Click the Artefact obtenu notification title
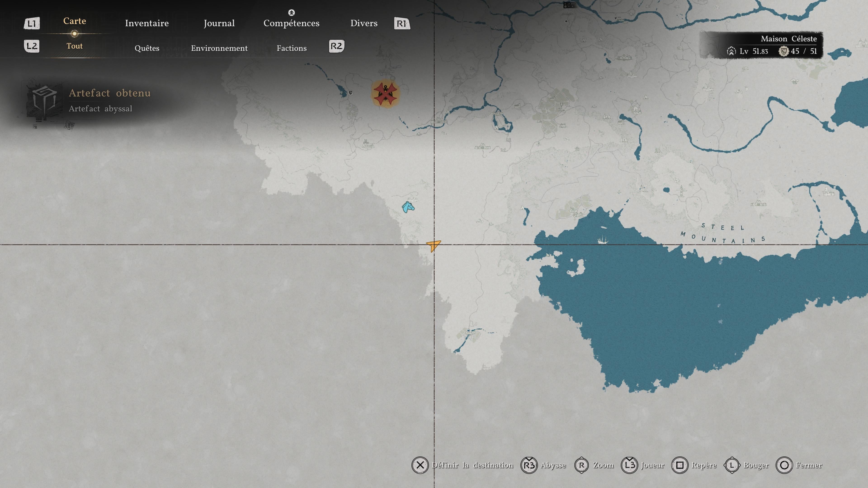Viewport: 868px width, 488px height. 110,93
